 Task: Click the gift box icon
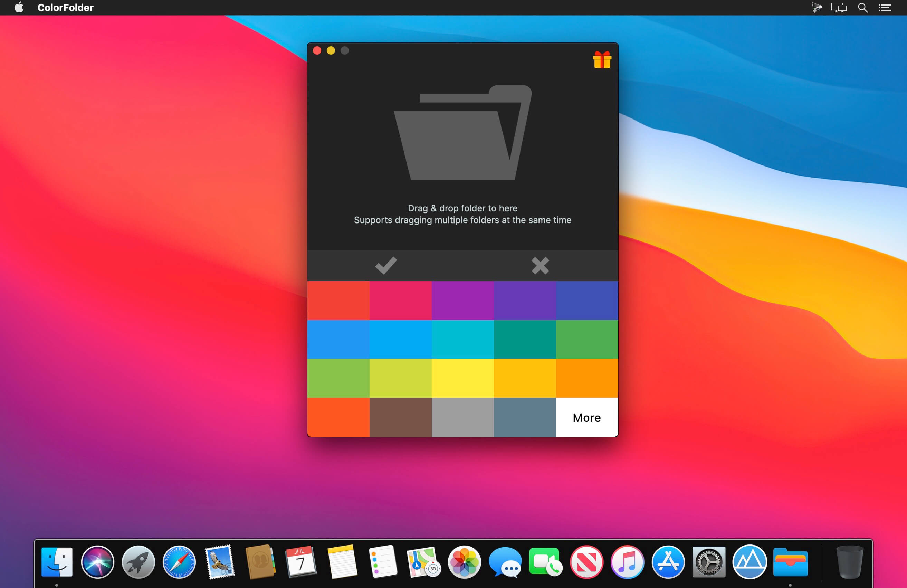pos(602,60)
